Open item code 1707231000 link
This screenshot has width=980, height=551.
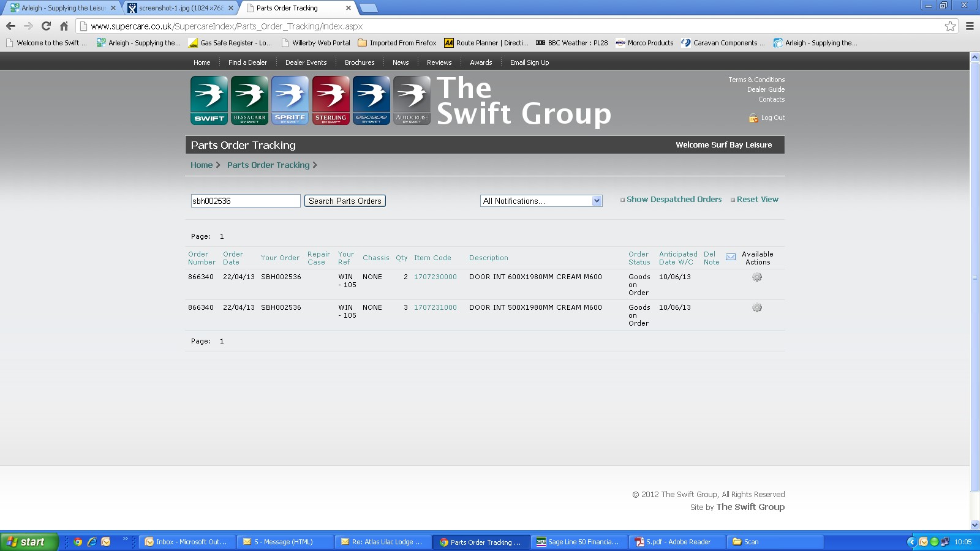[x=435, y=307]
